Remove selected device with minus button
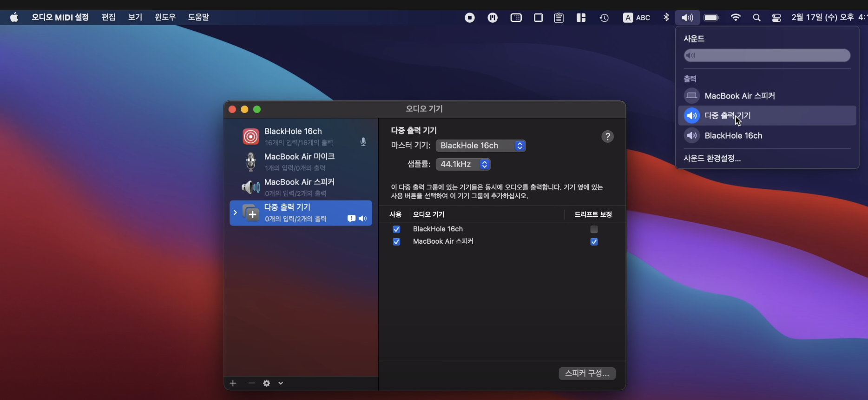Viewport: 868px width, 400px height. [251, 383]
